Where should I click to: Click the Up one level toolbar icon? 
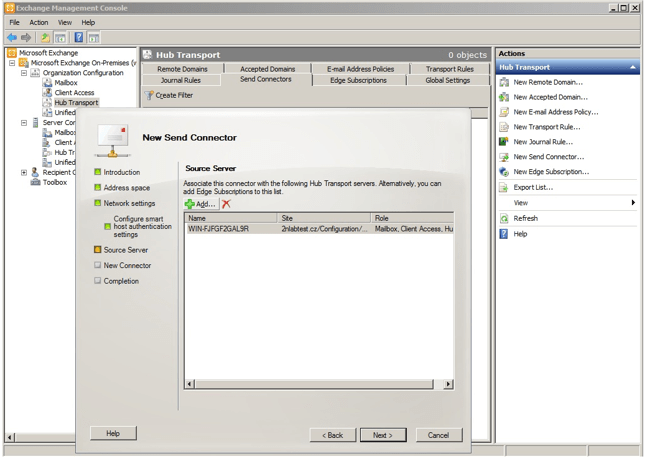pyautogui.click(x=45, y=38)
